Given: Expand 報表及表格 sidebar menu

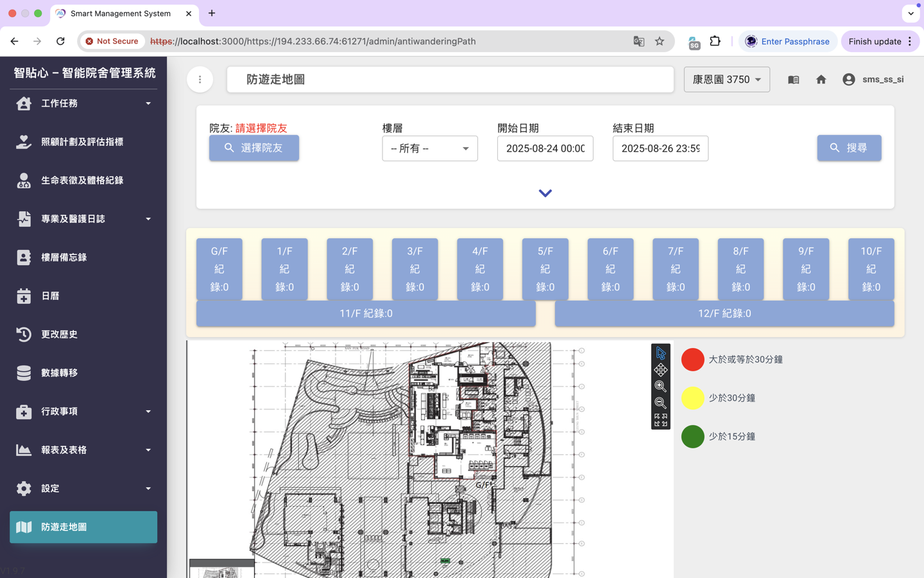Looking at the screenshot, I should point(83,450).
